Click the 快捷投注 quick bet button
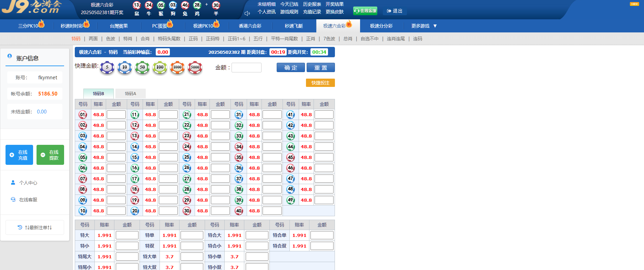The image size is (644, 270). point(320,83)
